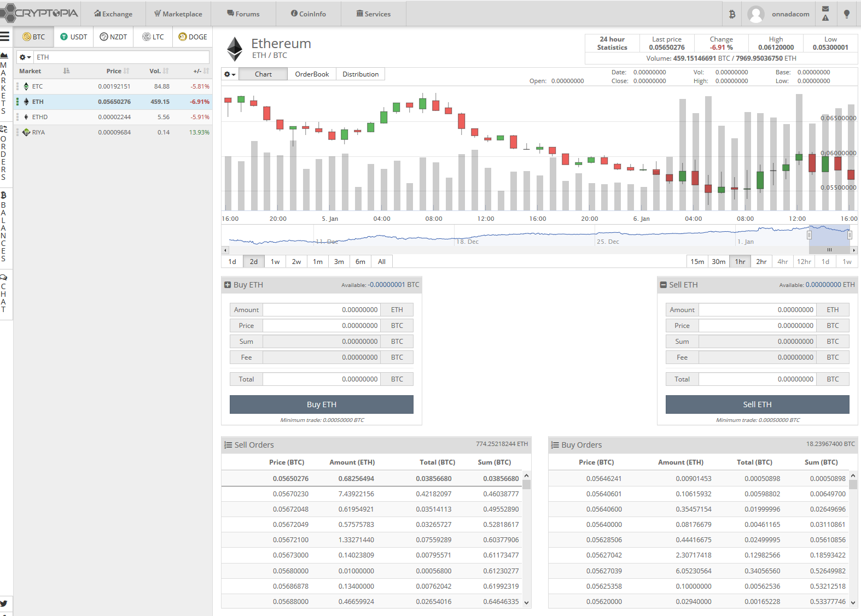
Task: Expand the market filter gear dropdown
Action: pyautogui.click(x=25, y=57)
